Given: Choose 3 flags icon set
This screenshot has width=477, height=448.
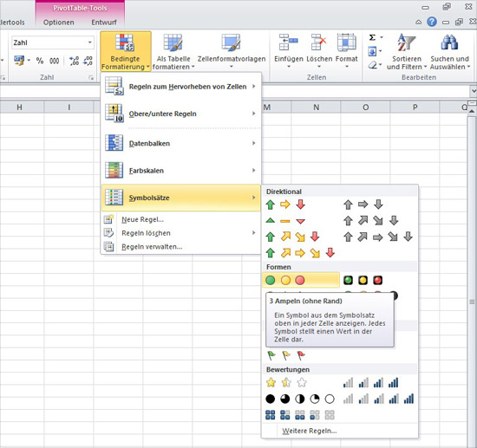Looking at the screenshot, I should click(x=285, y=355).
